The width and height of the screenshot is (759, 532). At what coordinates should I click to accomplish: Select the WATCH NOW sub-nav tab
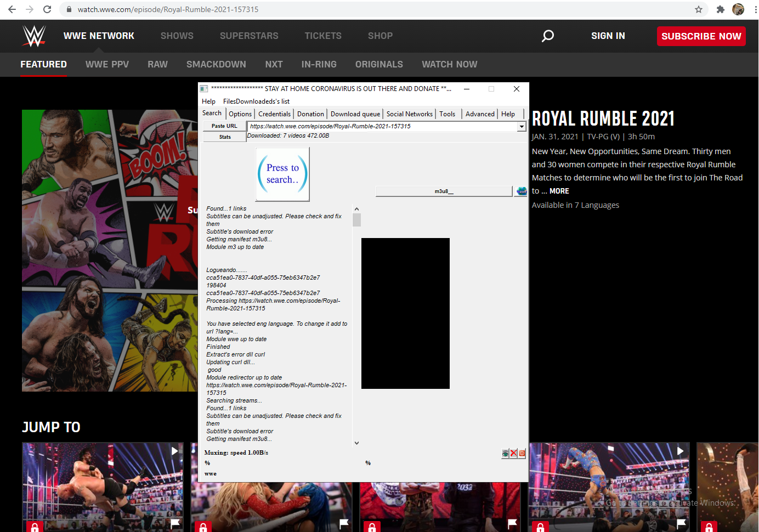[x=449, y=64]
